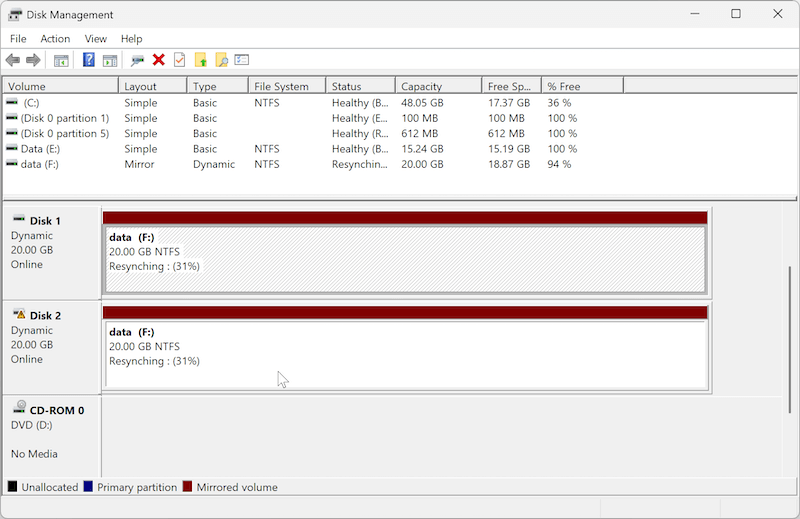Click the Disk Management title bar icon

(x=15, y=15)
